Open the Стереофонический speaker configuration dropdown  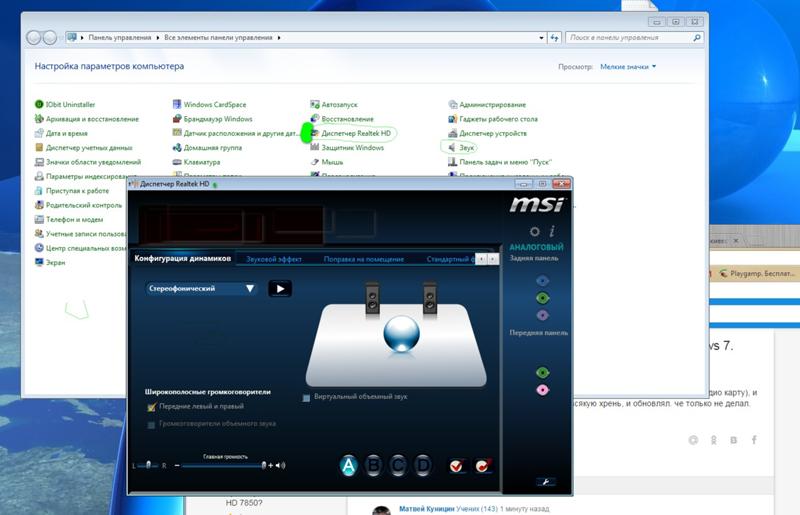coord(201,288)
